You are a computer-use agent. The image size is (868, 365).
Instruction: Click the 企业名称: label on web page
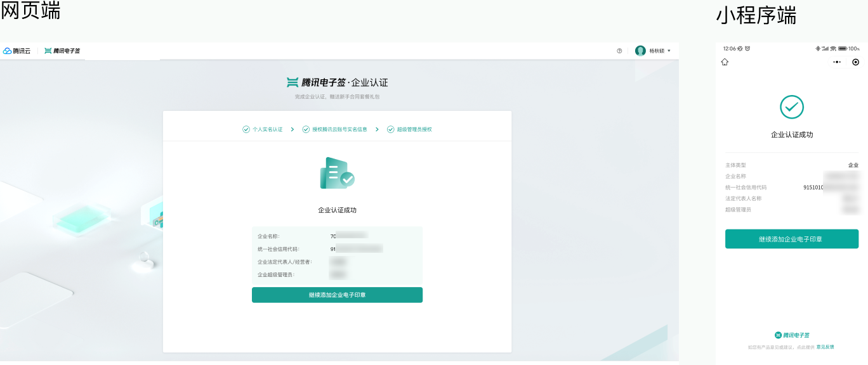(268, 236)
